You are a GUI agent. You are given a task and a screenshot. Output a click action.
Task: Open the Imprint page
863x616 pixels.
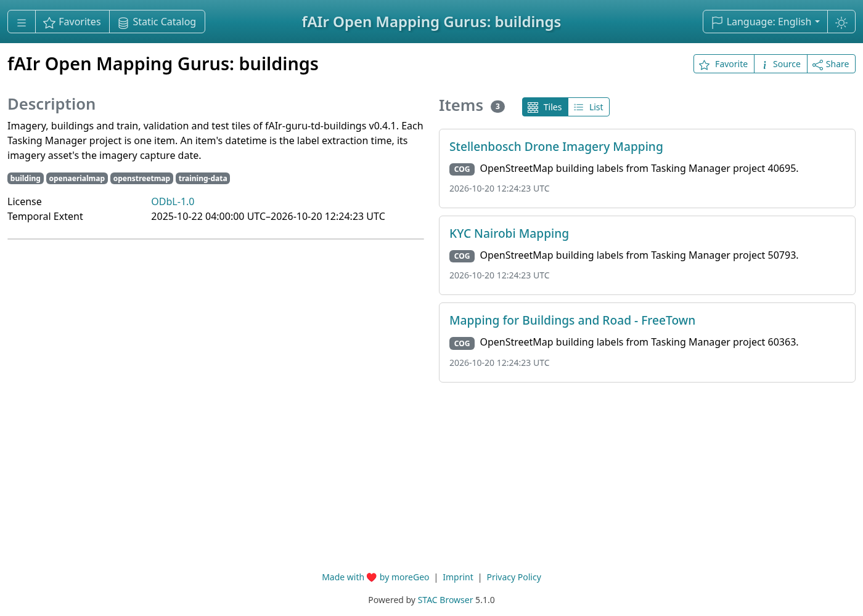[458, 577]
